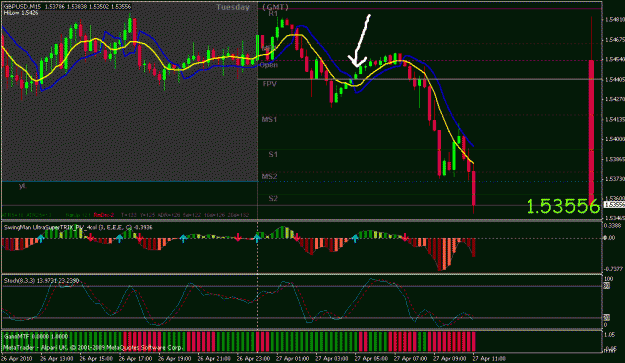Click the 0.3388 TRIX scale value
Screen dimensions: 625x363
pyautogui.click(x=613, y=226)
